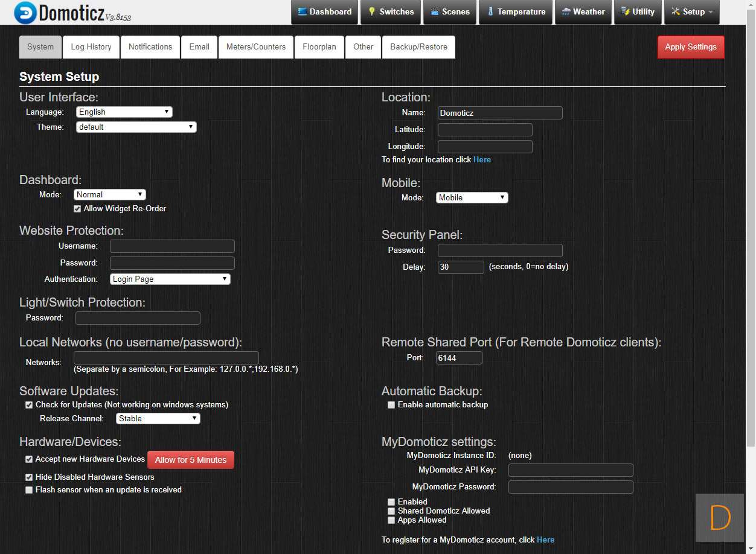Enable automatic backup checkbox
Viewport: 756px width, 554px height.
click(x=391, y=405)
